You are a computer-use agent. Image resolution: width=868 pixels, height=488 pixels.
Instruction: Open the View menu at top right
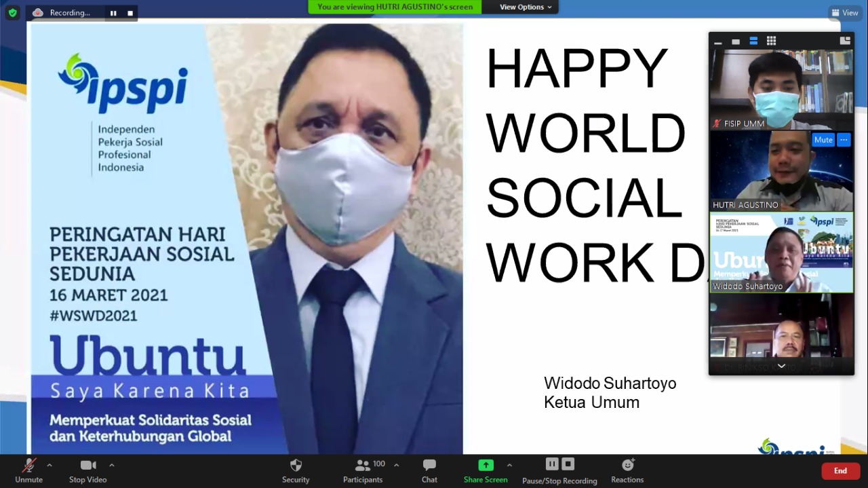coord(845,12)
